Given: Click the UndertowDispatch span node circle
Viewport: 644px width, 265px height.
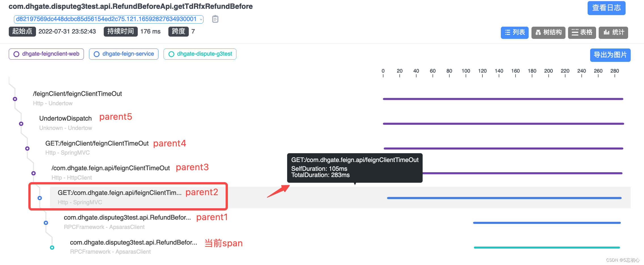Looking at the screenshot, I should click(21, 124).
